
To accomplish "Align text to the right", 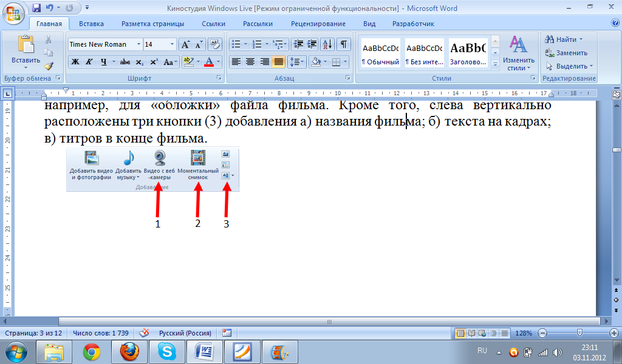I will pyautogui.click(x=264, y=62).
